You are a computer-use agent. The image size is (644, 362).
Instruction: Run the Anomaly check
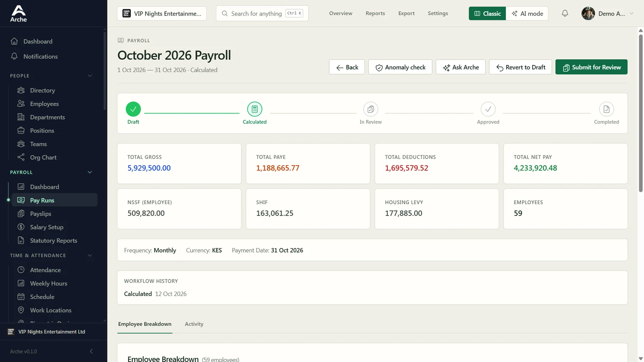click(400, 67)
